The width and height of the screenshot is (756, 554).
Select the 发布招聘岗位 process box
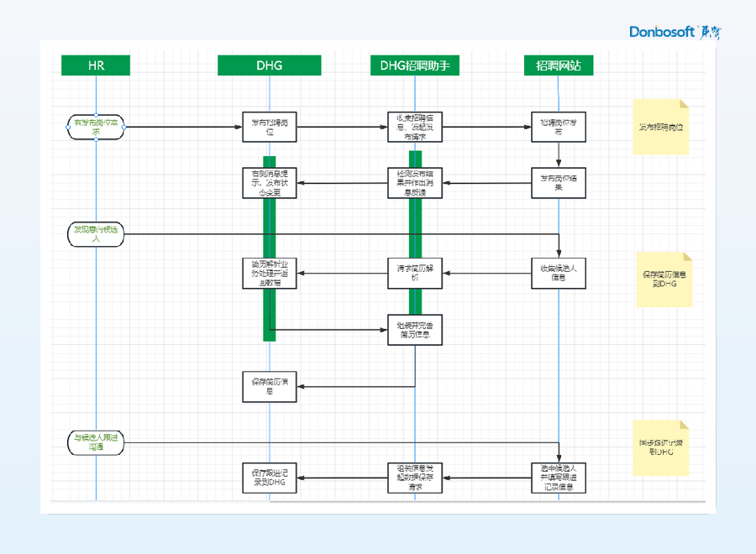tap(270, 128)
